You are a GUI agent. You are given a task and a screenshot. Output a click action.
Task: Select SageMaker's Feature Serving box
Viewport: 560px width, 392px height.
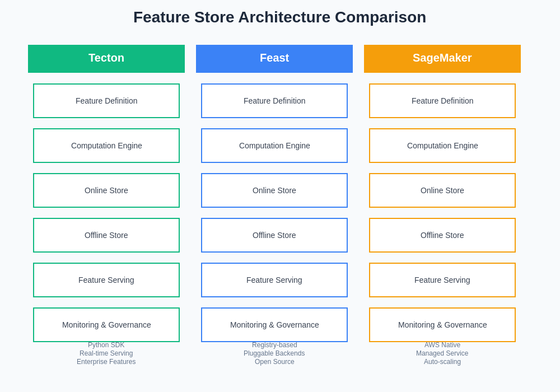[x=442, y=280]
